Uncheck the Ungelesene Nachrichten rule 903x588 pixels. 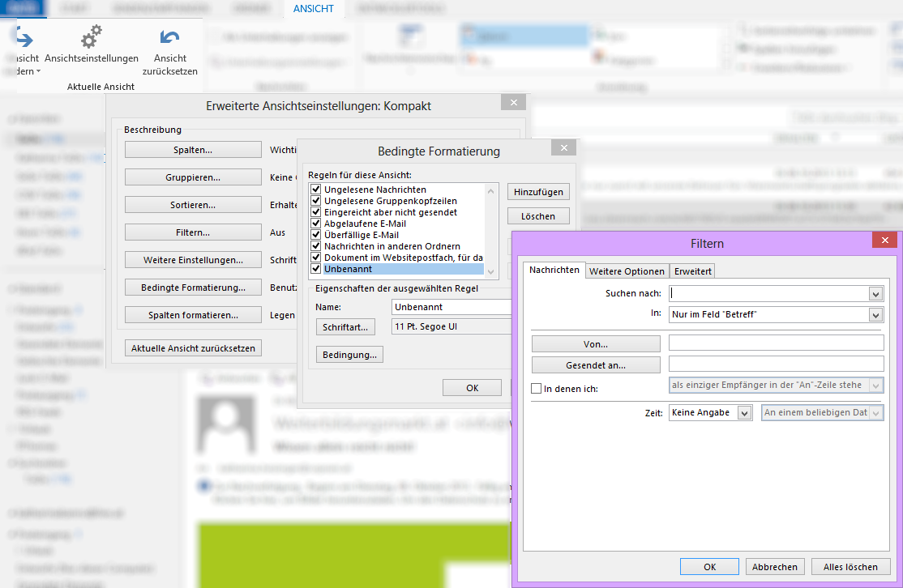coord(316,190)
